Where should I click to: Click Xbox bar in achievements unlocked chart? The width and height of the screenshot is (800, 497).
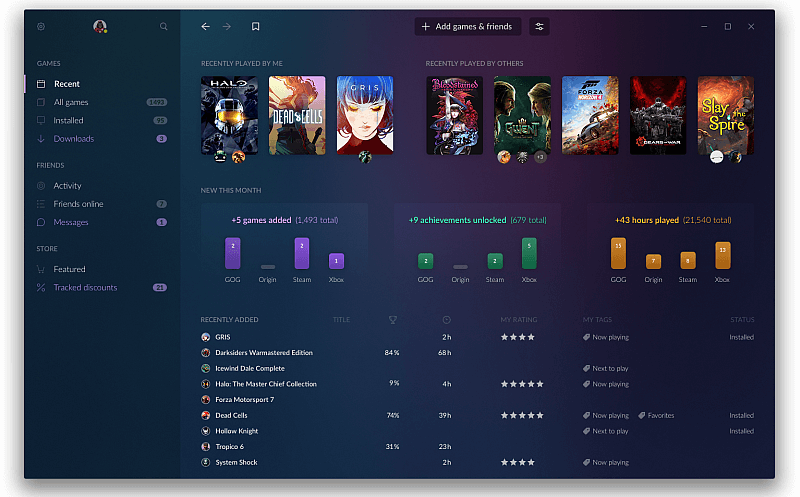pyautogui.click(x=529, y=253)
